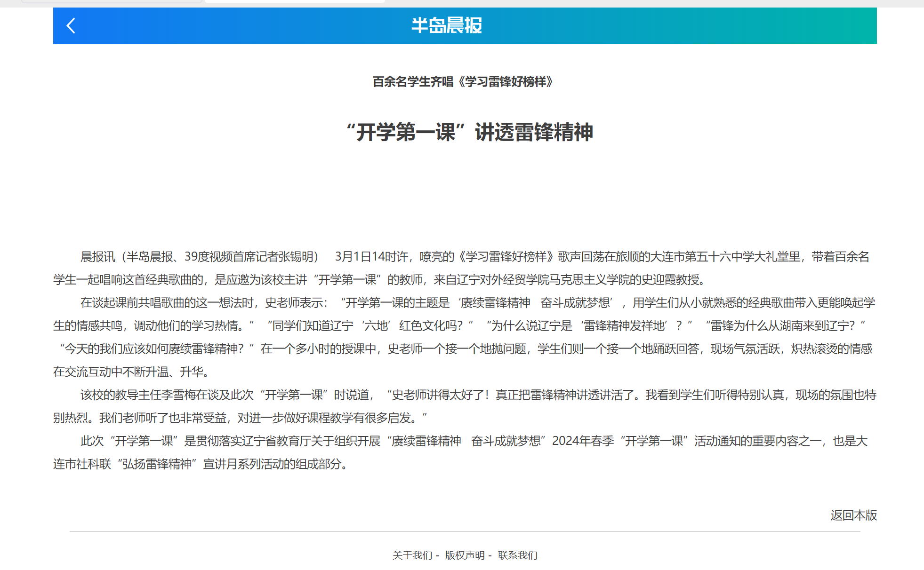This screenshot has height=570, width=924.
Task: Click the headline “开学第一课”讲透雷锋精神
Action: (x=469, y=132)
